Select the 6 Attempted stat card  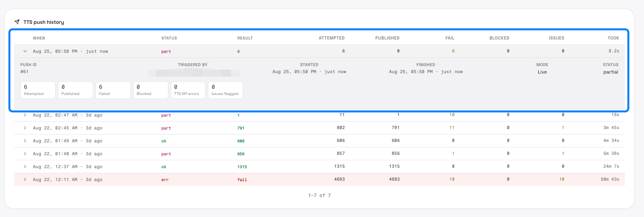(x=38, y=90)
